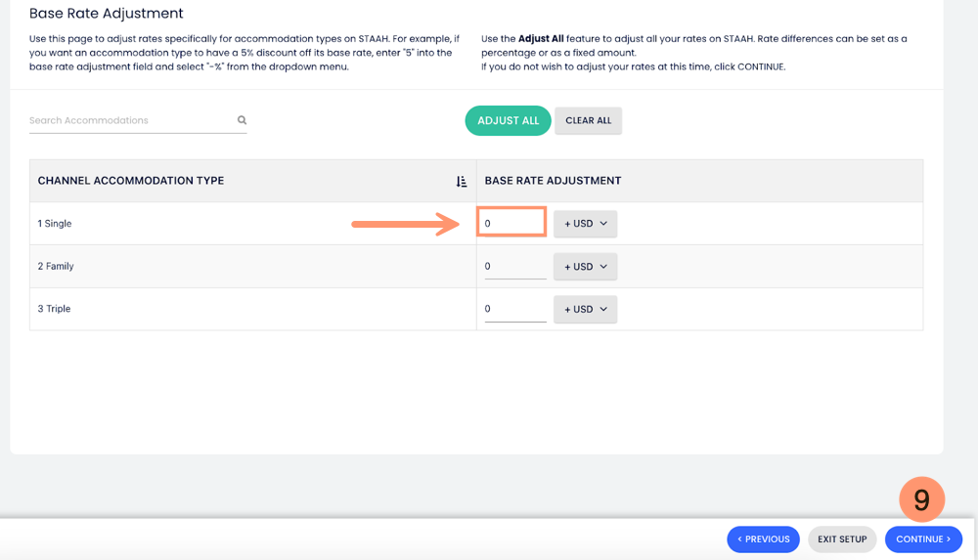The height and width of the screenshot is (560, 978).
Task: Select the 1 Single accommodation row
Action: tap(55, 224)
